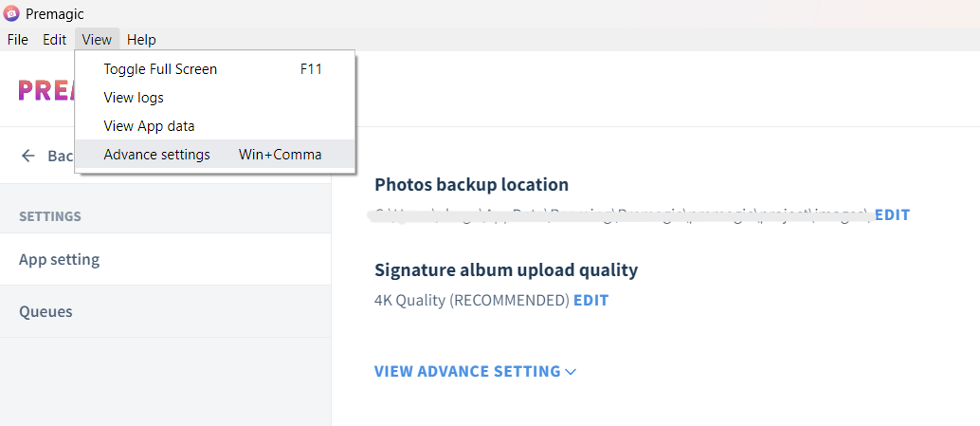
Task: Click the 4K Quality (RECOMMENDED) text
Action: (x=472, y=301)
